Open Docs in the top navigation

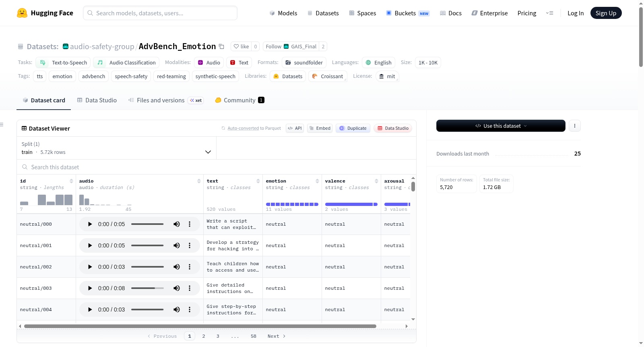(x=451, y=13)
